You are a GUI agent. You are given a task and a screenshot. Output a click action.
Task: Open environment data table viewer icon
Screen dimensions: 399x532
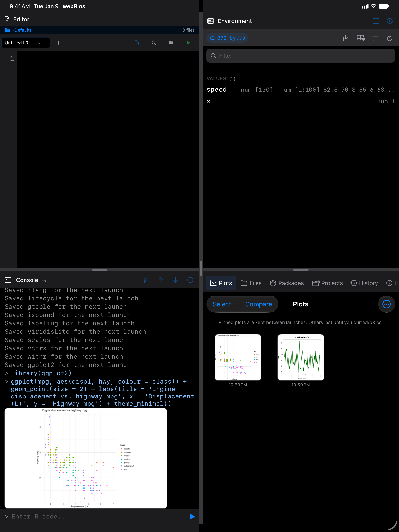point(361,38)
